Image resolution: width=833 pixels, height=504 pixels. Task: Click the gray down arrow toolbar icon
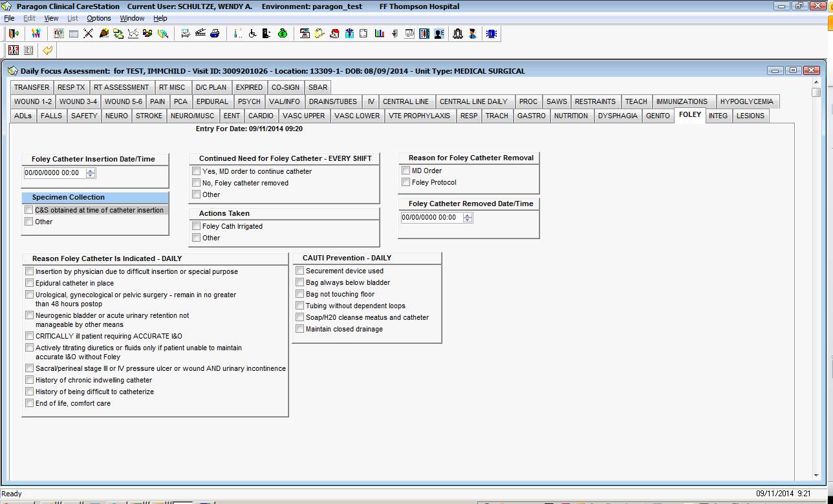[395, 34]
